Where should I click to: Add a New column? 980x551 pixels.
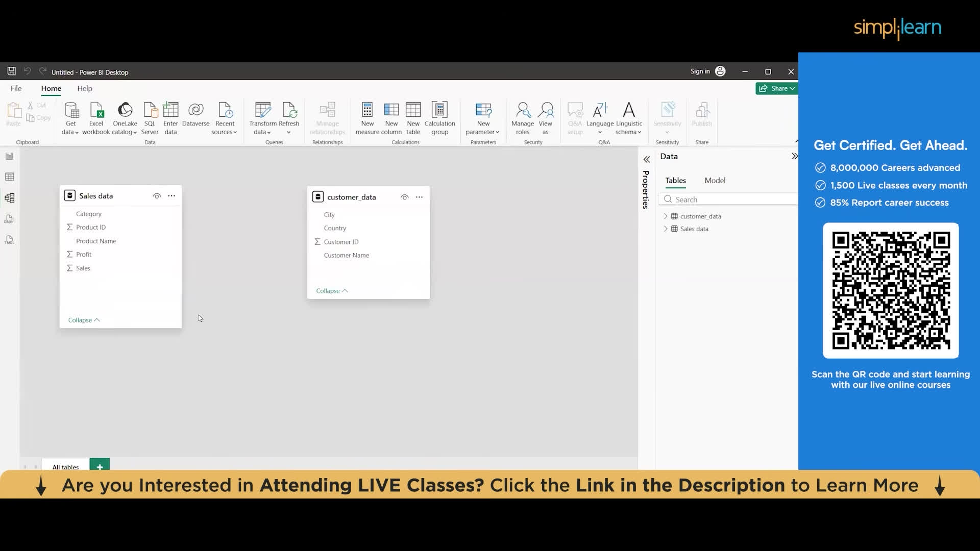391,118
